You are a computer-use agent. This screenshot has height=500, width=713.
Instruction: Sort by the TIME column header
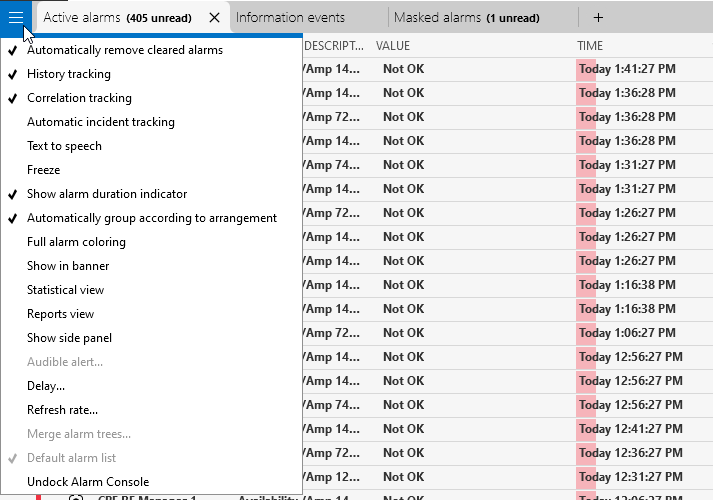click(590, 46)
